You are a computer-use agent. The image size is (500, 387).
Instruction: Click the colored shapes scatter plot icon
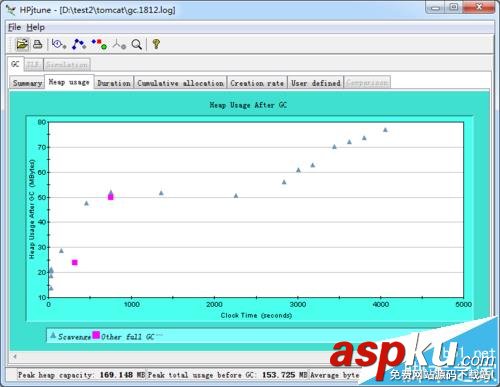coord(99,44)
